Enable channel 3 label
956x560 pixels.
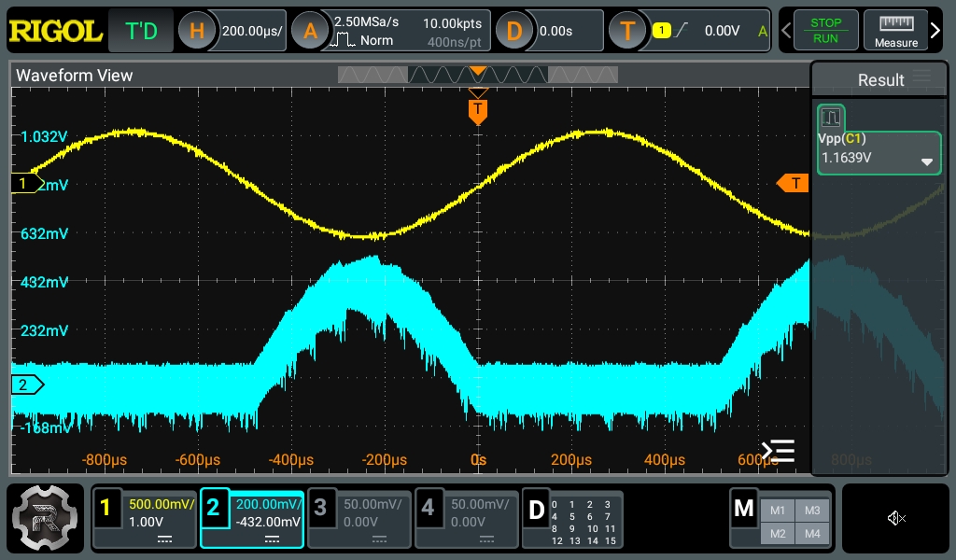click(321, 507)
